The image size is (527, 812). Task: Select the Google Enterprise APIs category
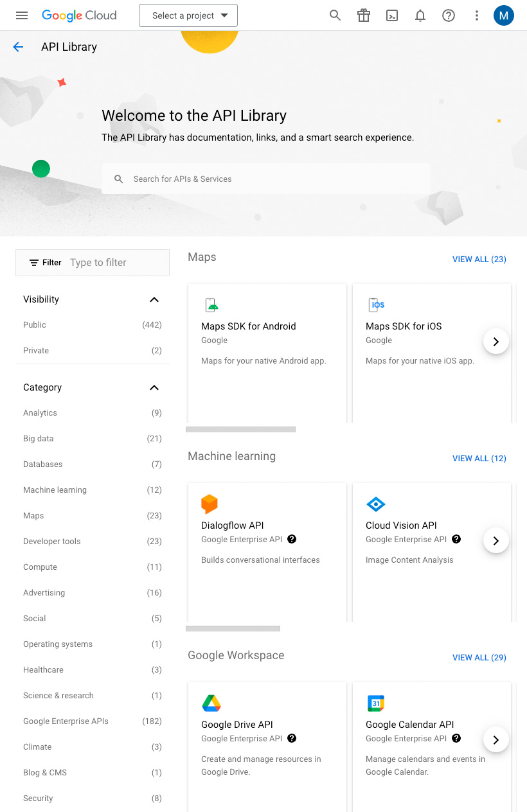(x=93, y=721)
